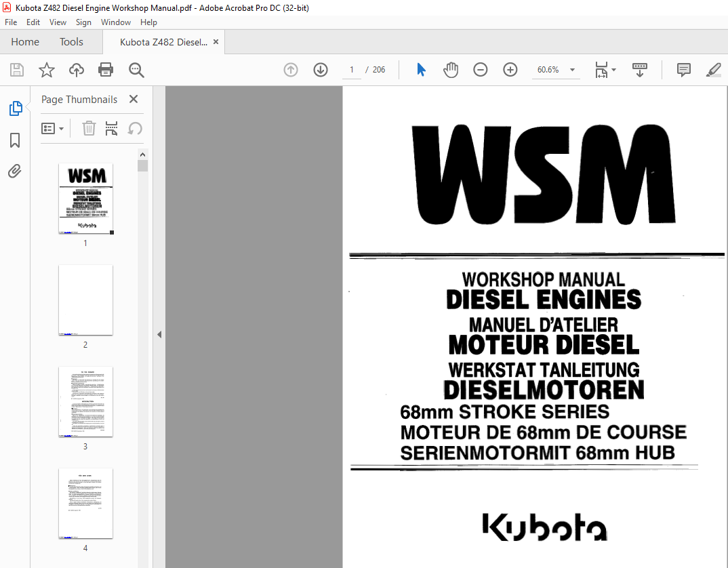Open the zoom level dropdown arrow

572,70
